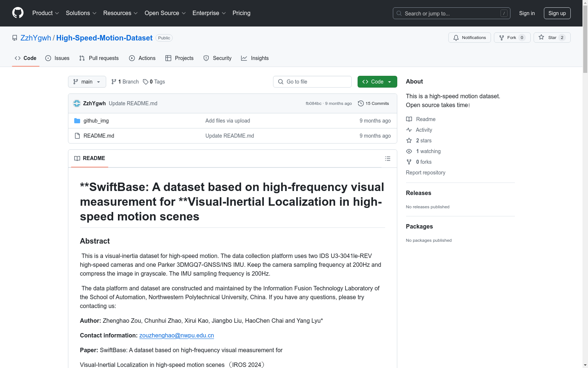Open the README outline icon

pyautogui.click(x=387, y=159)
